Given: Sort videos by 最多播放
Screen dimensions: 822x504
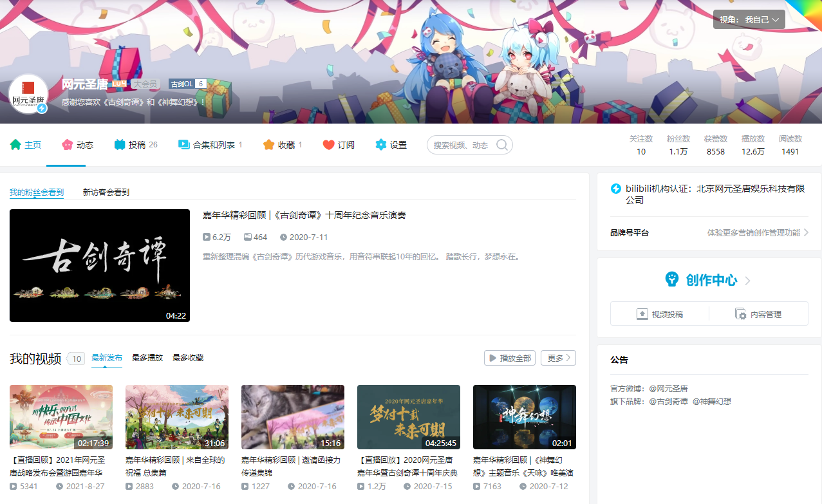Looking at the screenshot, I should tap(147, 358).
